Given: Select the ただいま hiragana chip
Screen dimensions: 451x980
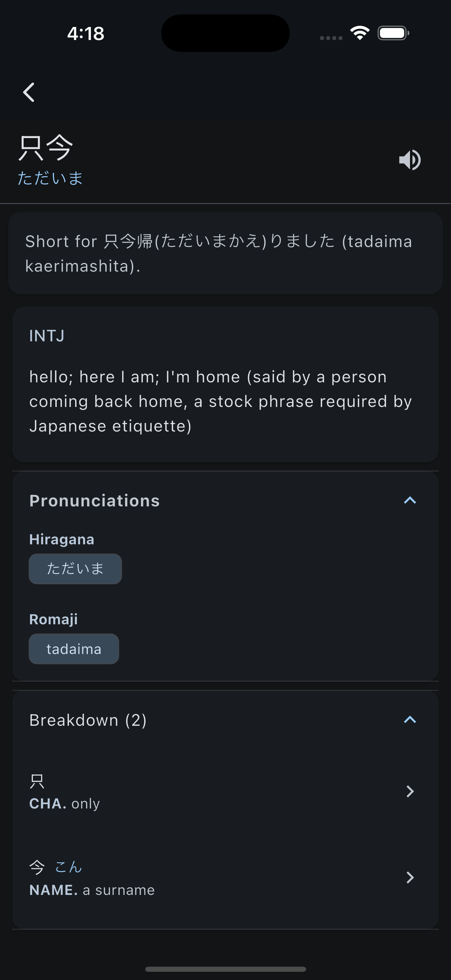Looking at the screenshot, I should point(75,569).
